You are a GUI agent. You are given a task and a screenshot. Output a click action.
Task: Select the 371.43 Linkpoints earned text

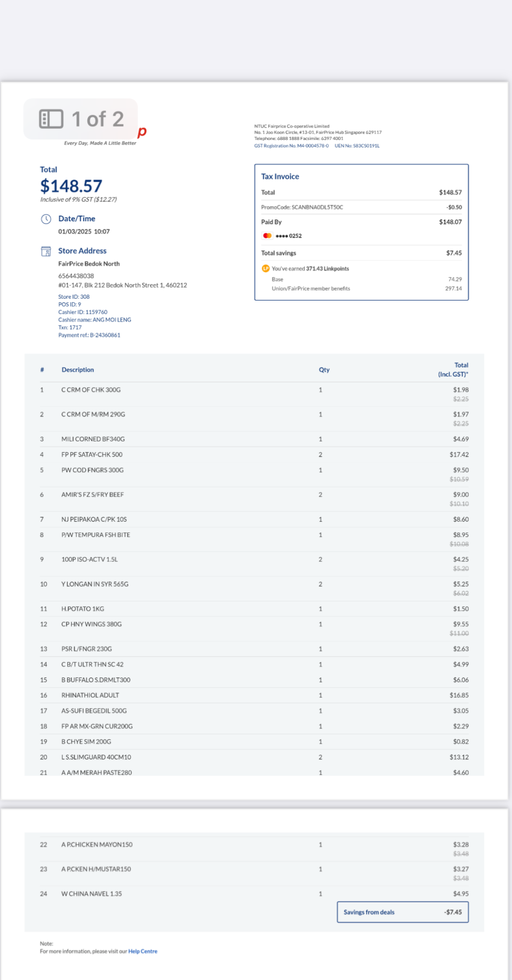coord(327,268)
